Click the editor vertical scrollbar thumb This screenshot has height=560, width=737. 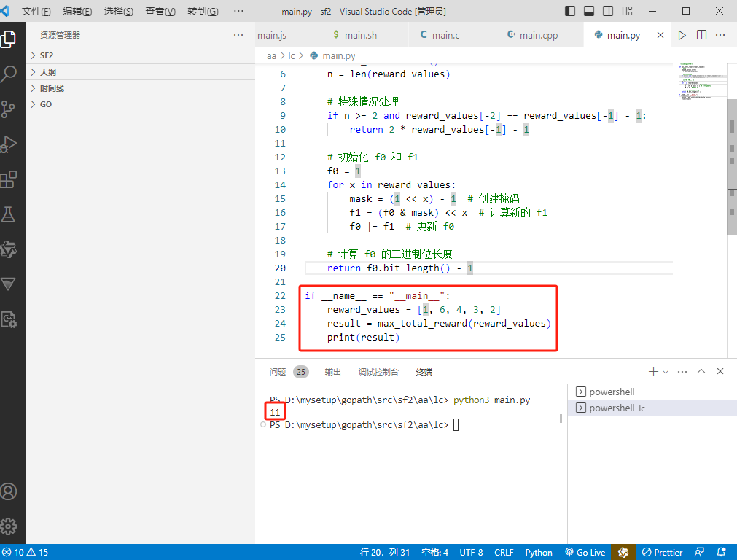click(x=732, y=166)
